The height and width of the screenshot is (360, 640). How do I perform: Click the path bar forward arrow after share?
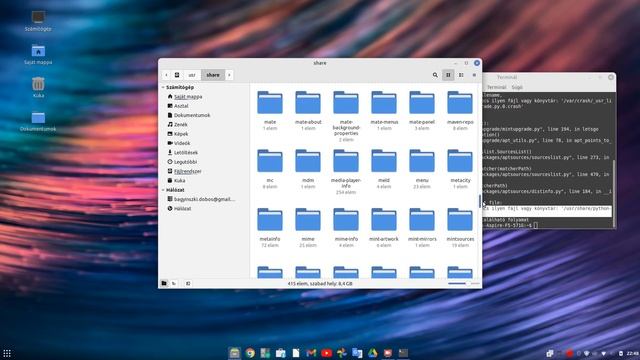[x=229, y=75]
